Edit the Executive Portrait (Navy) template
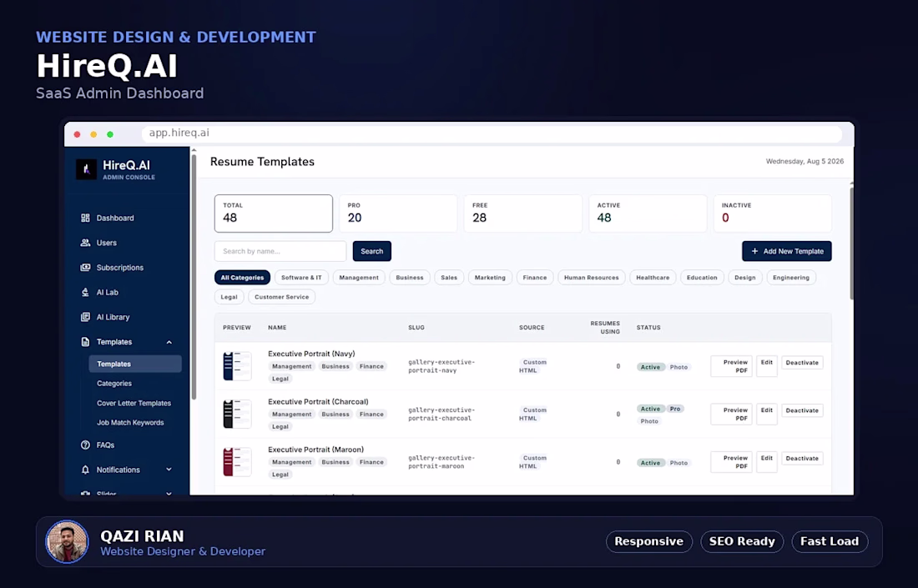This screenshot has height=588, width=918. coord(766,366)
